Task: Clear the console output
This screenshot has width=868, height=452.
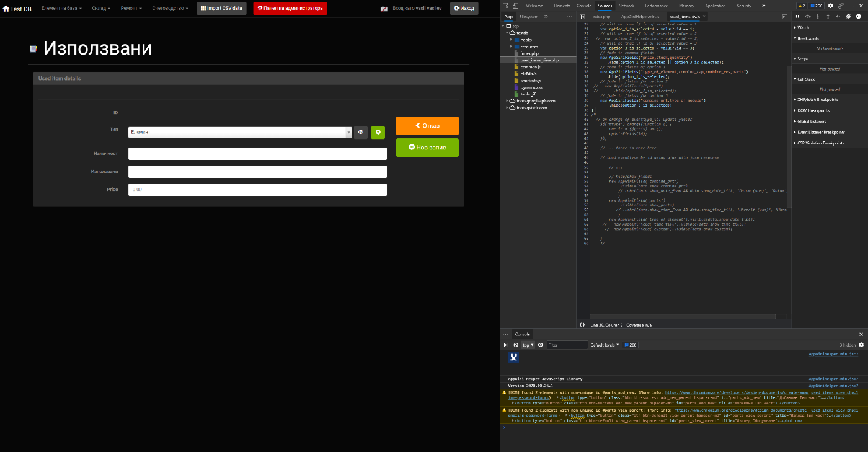Action: [x=516, y=345]
